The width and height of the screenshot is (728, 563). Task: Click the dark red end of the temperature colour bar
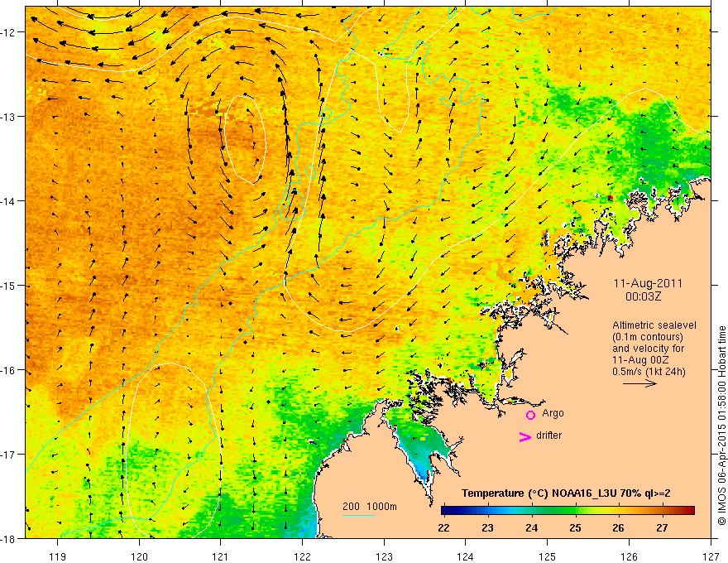pyautogui.click(x=689, y=511)
